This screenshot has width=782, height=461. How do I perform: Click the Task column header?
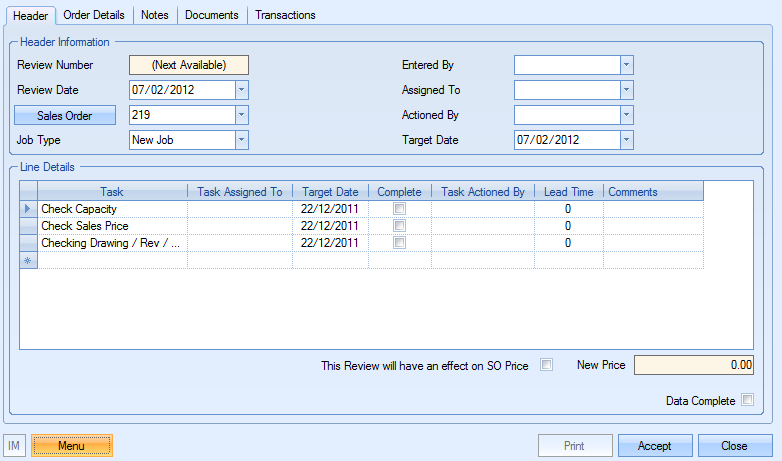coord(112,191)
